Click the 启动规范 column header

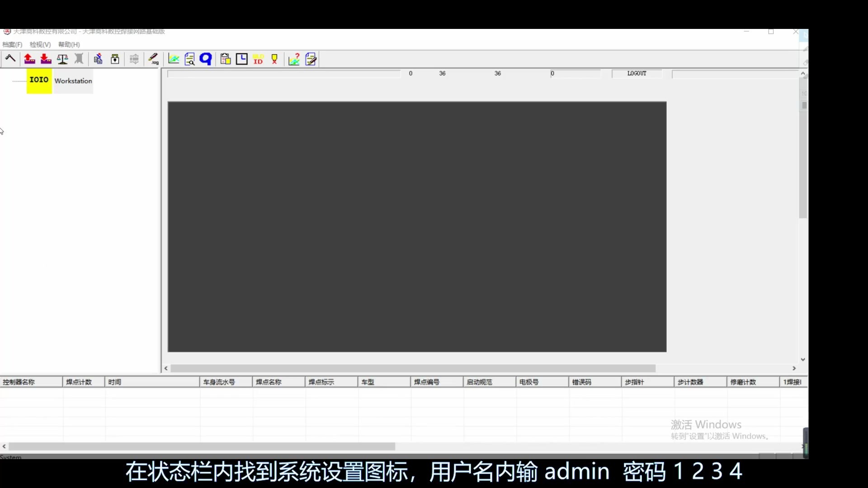pos(490,382)
